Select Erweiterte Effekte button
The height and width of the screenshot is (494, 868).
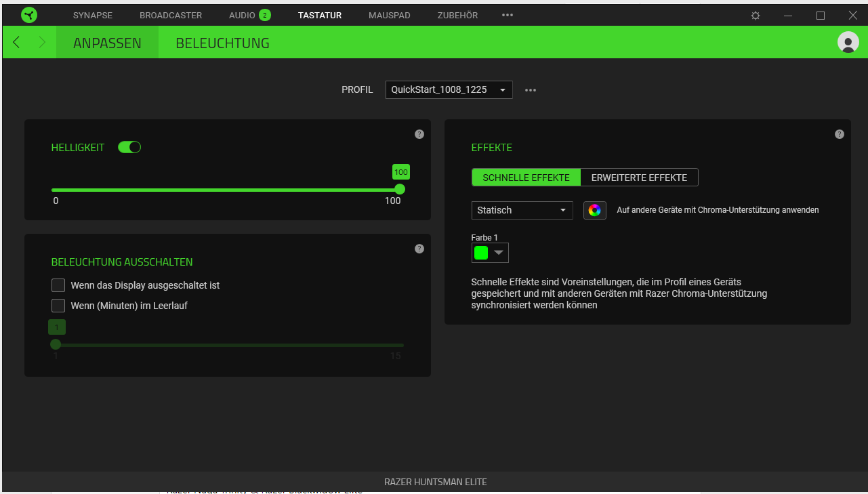click(x=640, y=178)
